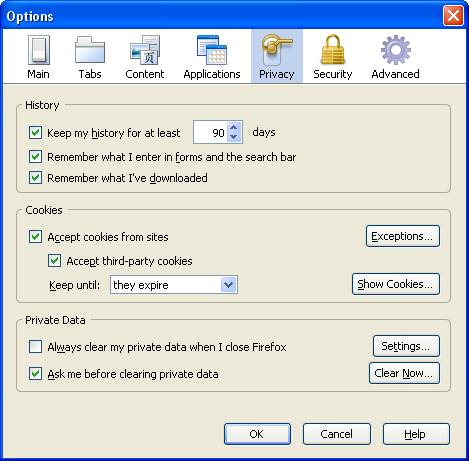
Task: Open the Security padlock icon
Action: 333,50
